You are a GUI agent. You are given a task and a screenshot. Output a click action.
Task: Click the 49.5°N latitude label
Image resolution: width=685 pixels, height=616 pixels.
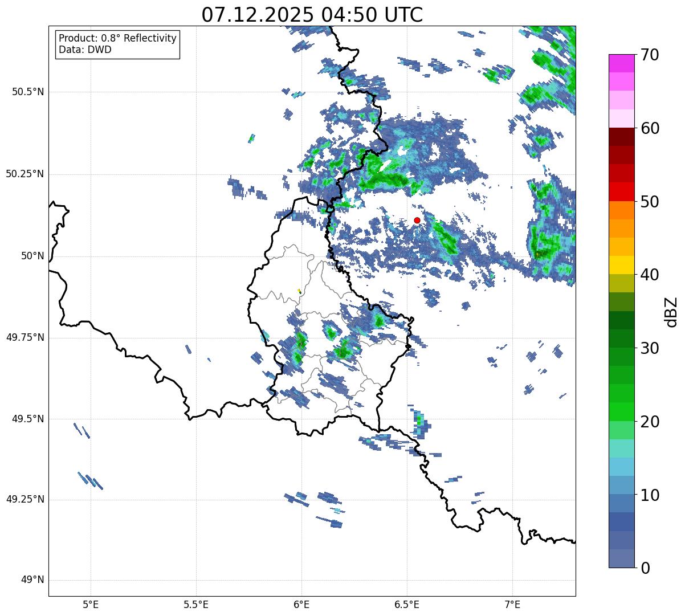[27, 419]
